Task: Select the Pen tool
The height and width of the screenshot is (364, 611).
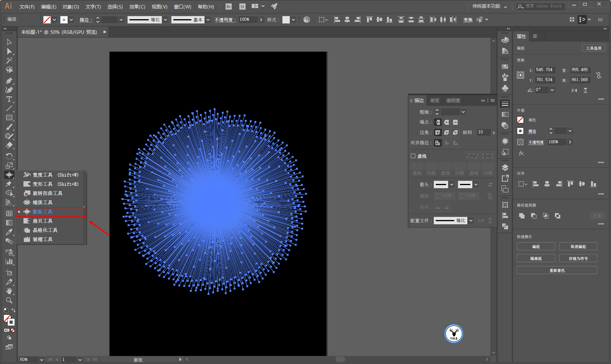Action: (9, 81)
